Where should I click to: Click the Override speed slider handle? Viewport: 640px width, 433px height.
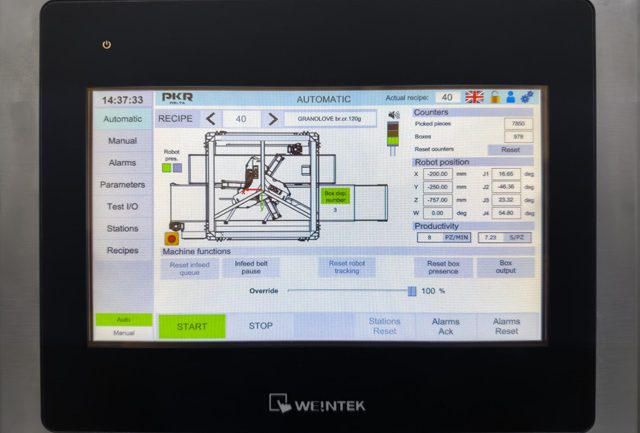coord(411,291)
